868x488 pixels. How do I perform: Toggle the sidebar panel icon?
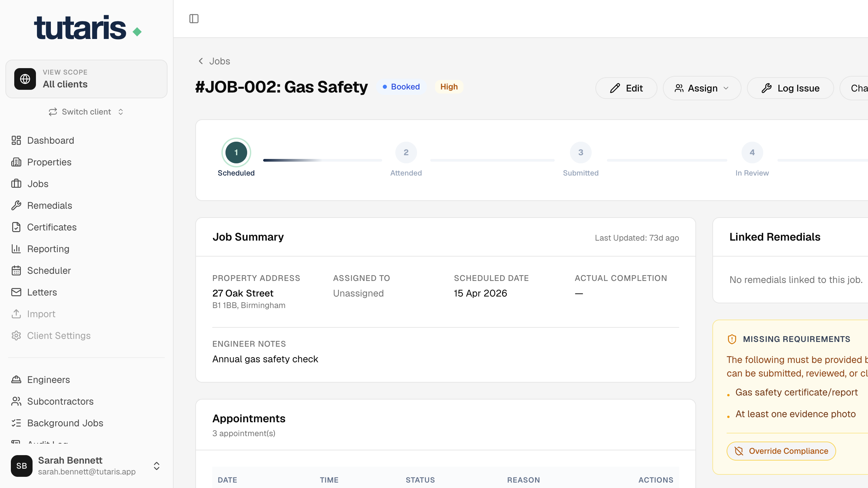click(x=194, y=19)
